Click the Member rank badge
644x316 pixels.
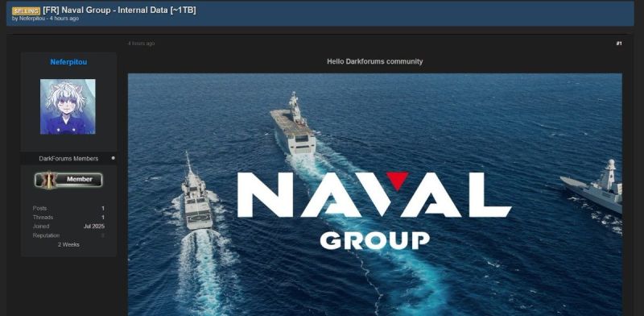pyautogui.click(x=68, y=180)
